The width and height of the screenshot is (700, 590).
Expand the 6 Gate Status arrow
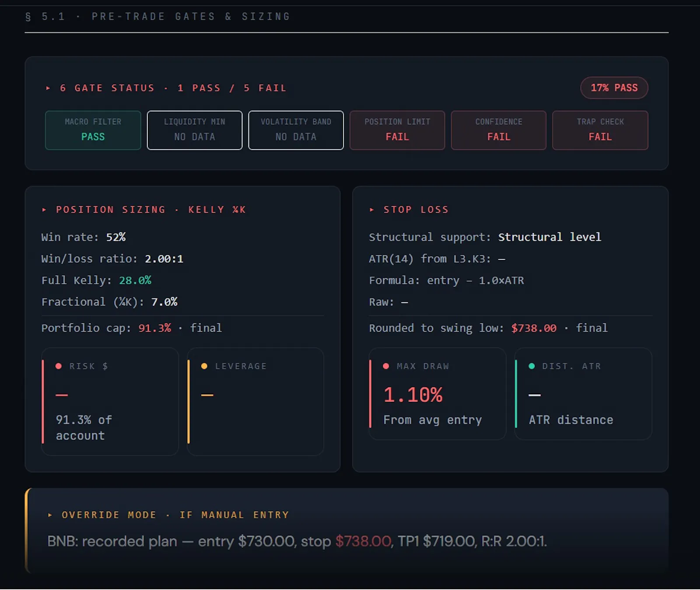48,88
